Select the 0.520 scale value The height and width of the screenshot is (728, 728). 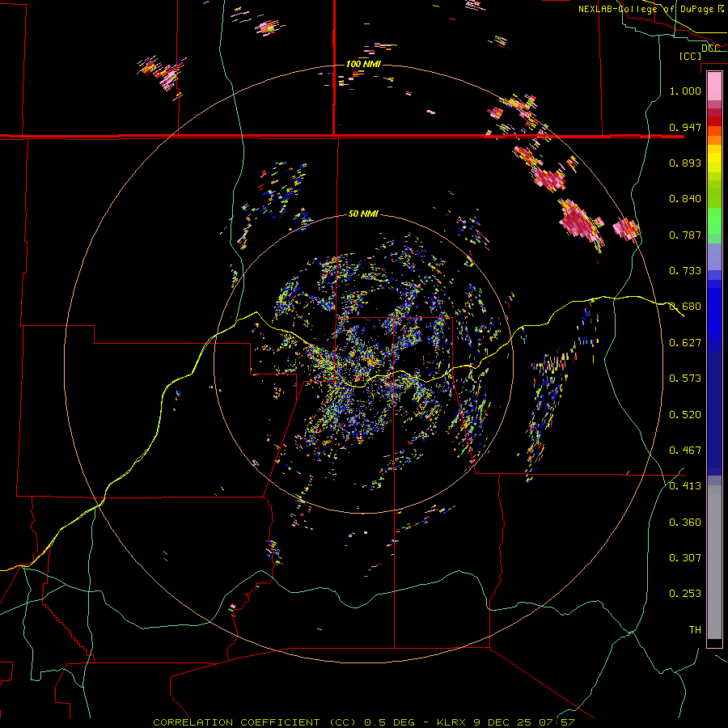[x=685, y=415]
